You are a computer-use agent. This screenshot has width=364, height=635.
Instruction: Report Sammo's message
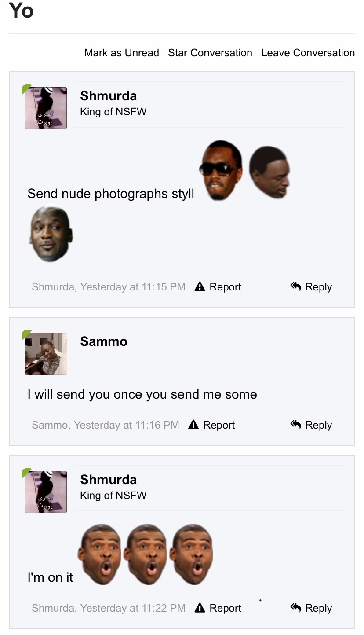point(212,425)
